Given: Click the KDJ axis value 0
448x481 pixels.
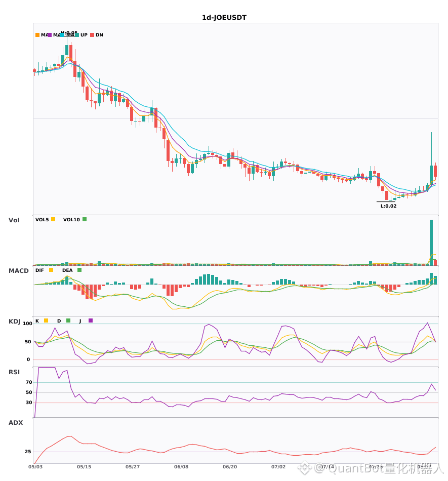Looking at the screenshot, I should pos(28,359).
